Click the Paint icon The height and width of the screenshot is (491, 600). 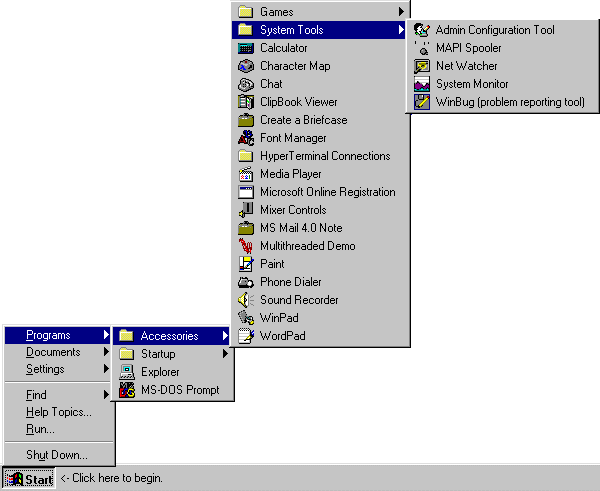[246, 264]
